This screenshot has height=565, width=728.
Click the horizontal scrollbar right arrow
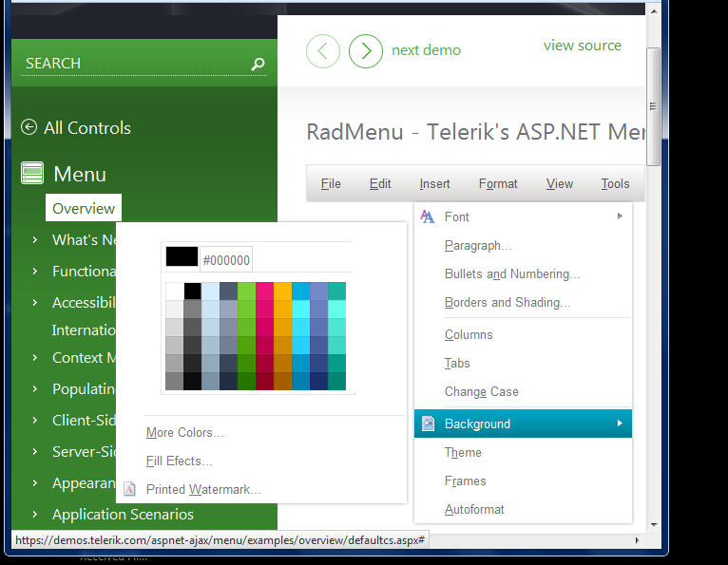[x=637, y=540]
